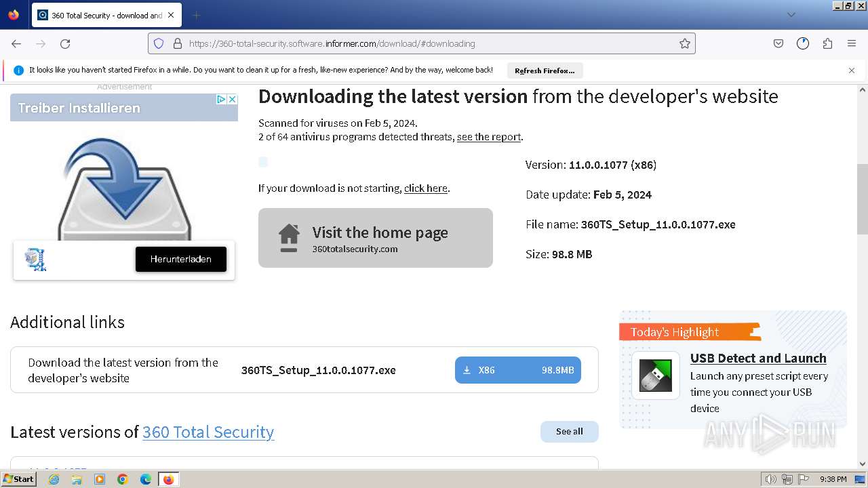The image size is (868, 488).
Task: Open the USB Detect and Launch link
Action: click(758, 359)
